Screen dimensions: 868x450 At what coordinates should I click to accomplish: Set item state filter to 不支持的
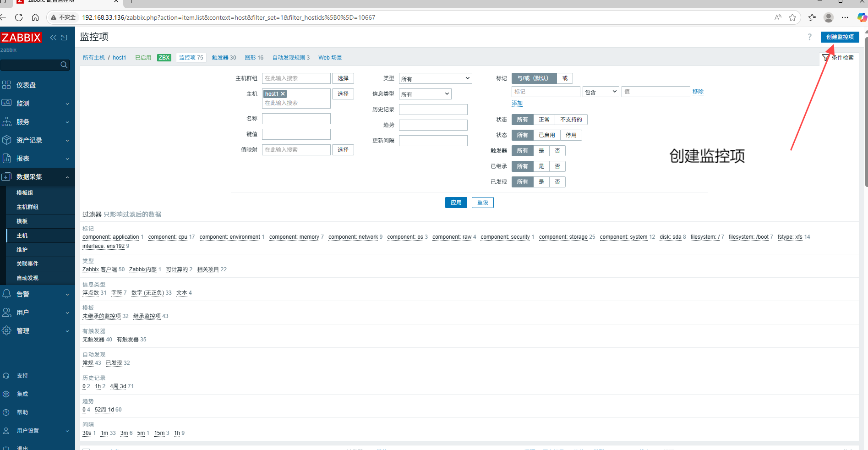pyautogui.click(x=571, y=120)
